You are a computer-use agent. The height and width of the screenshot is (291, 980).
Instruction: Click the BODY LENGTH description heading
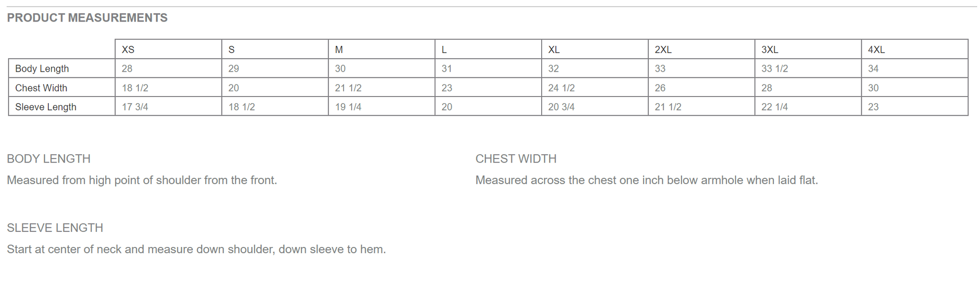pos(49,159)
